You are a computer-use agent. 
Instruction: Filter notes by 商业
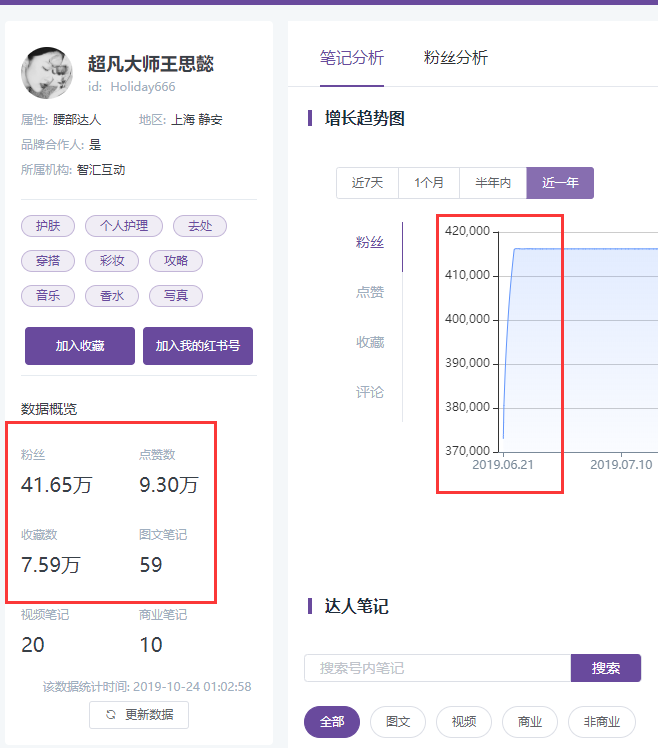point(530,722)
